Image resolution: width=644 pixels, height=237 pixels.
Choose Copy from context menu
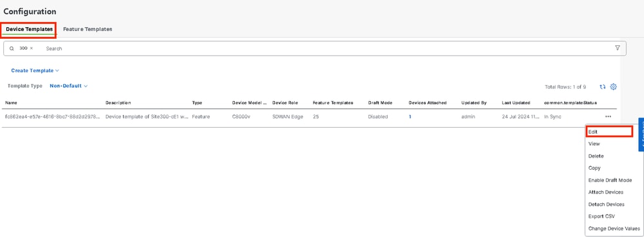(x=594, y=168)
